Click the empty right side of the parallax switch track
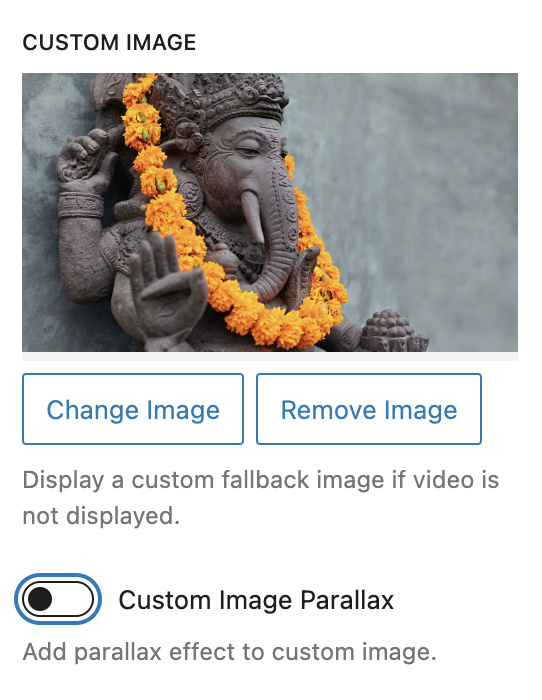 (74, 599)
